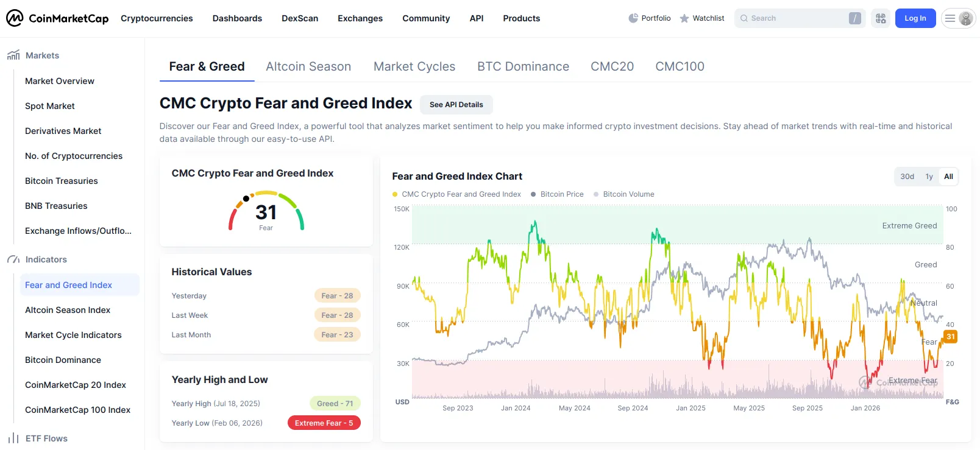
Task: Toggle the Bitcoin Price legend series
Action: click(557, 194)
